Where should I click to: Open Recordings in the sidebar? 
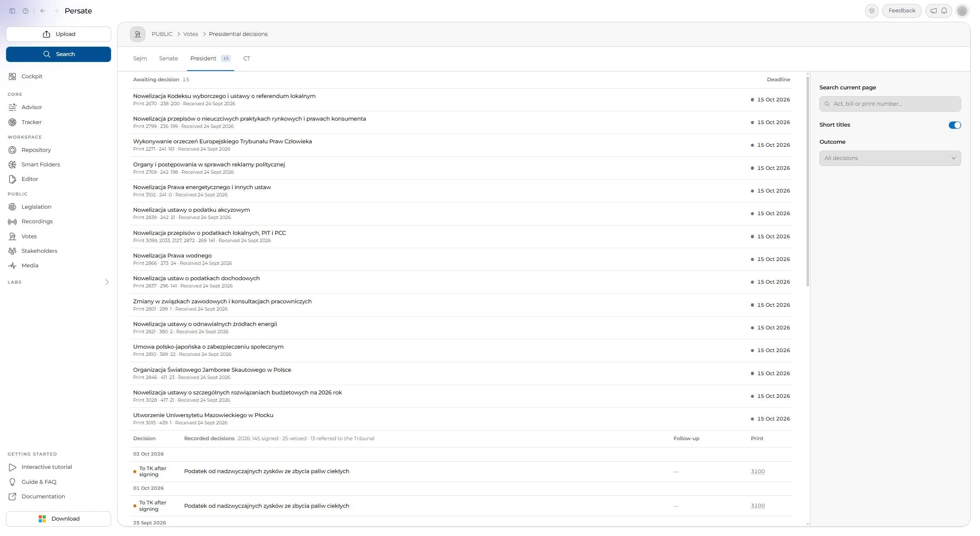pos(59,222)
